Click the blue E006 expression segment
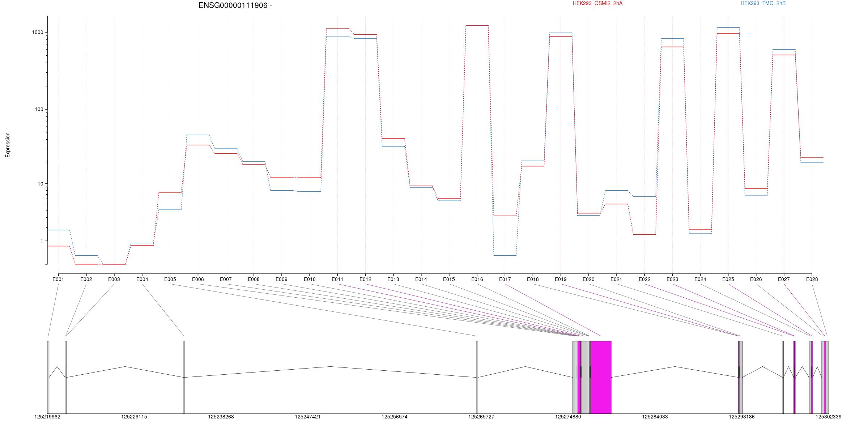Screen dimensions: 868x434 pos(198,135)
